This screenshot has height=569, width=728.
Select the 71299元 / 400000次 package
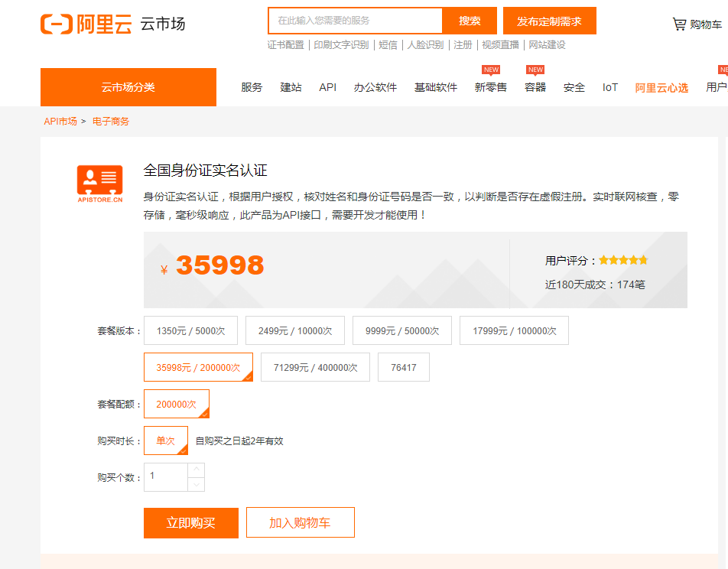315,367
